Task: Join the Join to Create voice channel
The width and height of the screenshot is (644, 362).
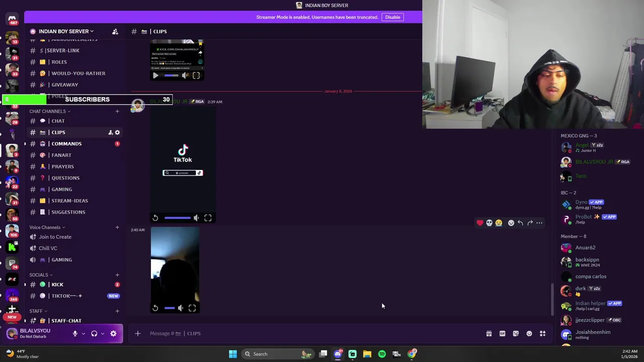Action: point(74,237)
